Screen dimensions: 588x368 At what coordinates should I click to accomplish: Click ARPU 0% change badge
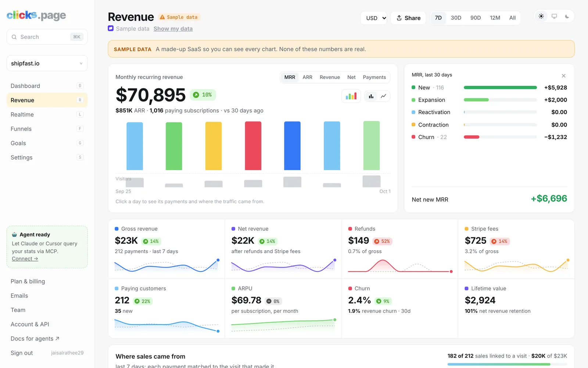[273, 301]
